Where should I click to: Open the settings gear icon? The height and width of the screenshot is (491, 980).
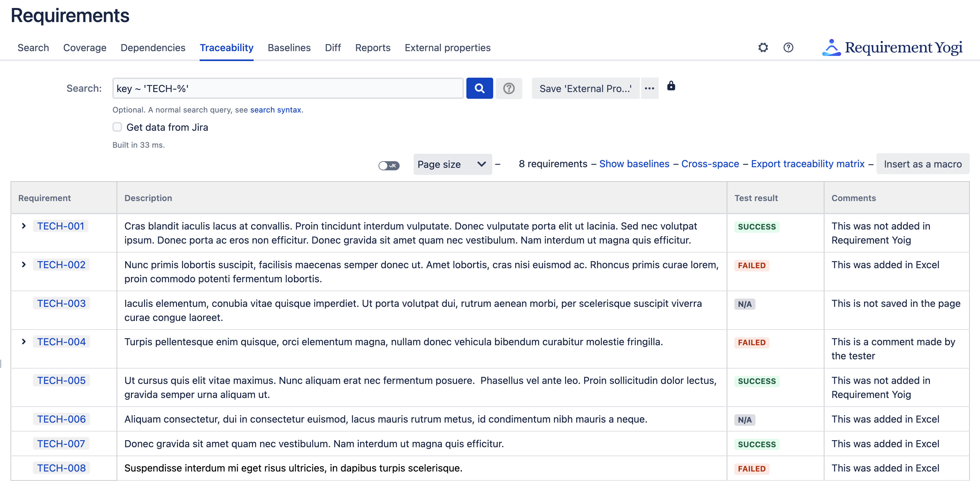[x=763, y=48]
